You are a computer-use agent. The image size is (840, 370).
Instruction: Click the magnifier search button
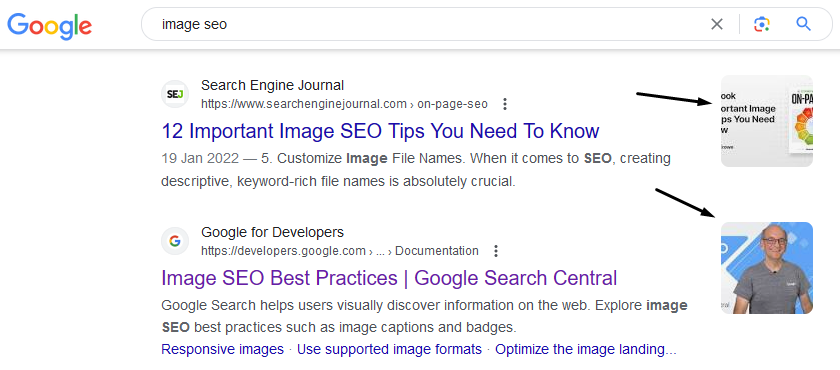click(x=803, y=24)
